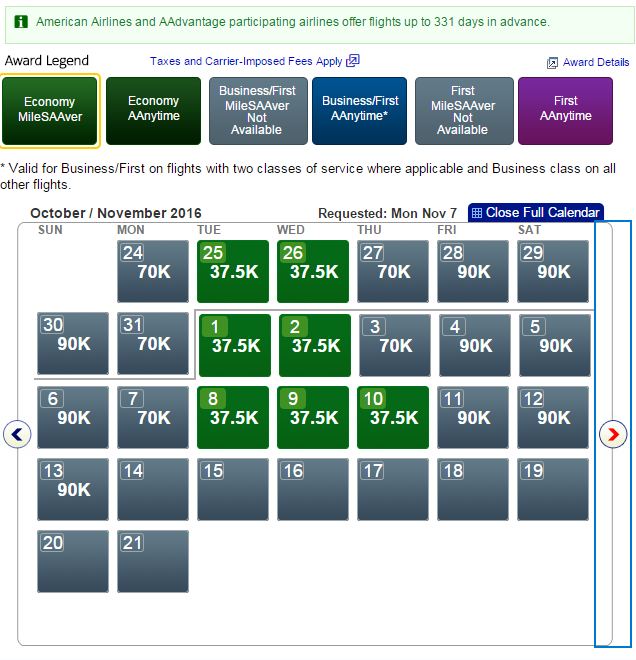Click the external link icon after Fees Apply
The image size is (636, 660).
click(x=352, y=61)
